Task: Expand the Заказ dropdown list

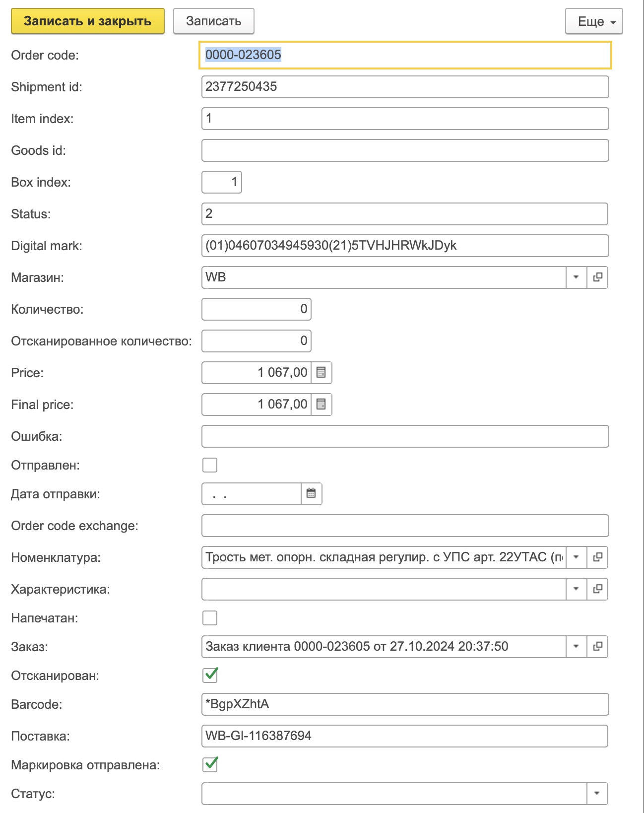Action: (x=576, y=647)
